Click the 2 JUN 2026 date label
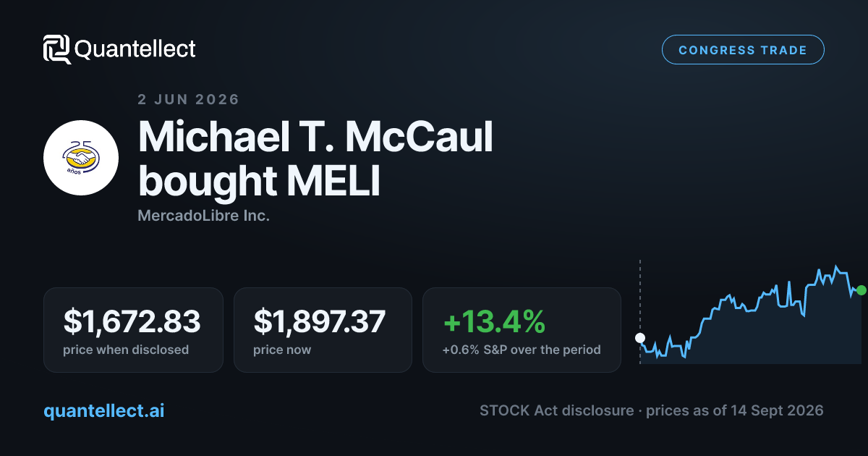Screen dimensions: 868x456 tap(188, 100)
